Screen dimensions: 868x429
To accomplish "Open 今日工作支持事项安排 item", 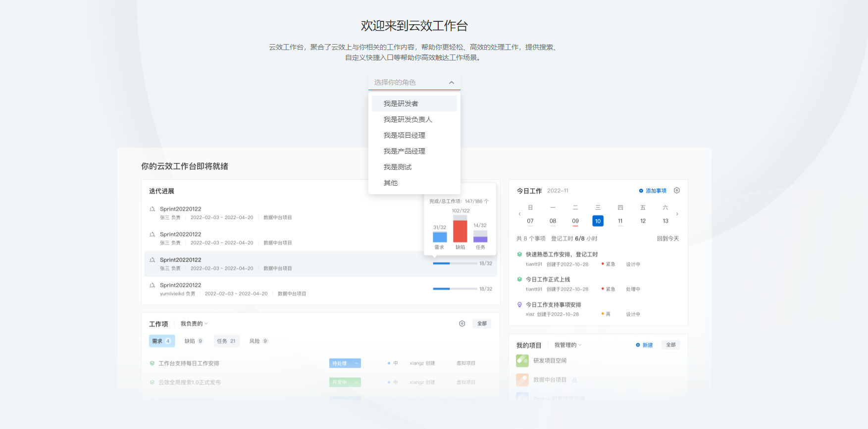I will [x=553, y=305].
